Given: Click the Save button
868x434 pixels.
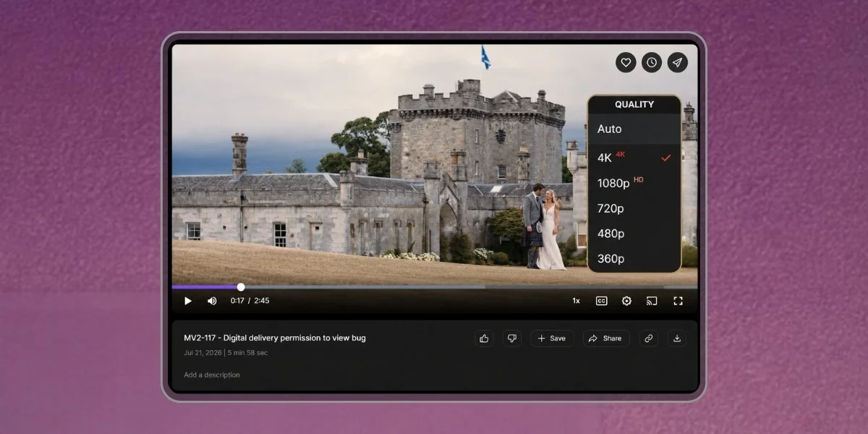Looking at the screenshot, I should (x=552, y=339).
